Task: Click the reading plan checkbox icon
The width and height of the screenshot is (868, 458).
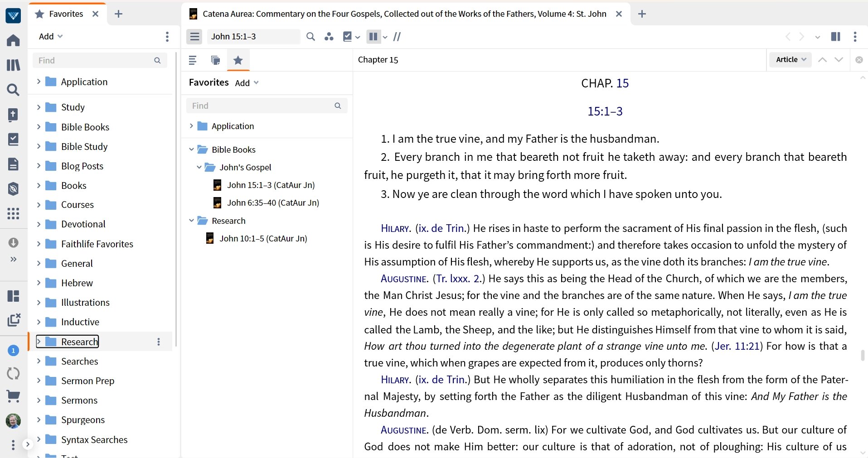Action: [348, 37]
